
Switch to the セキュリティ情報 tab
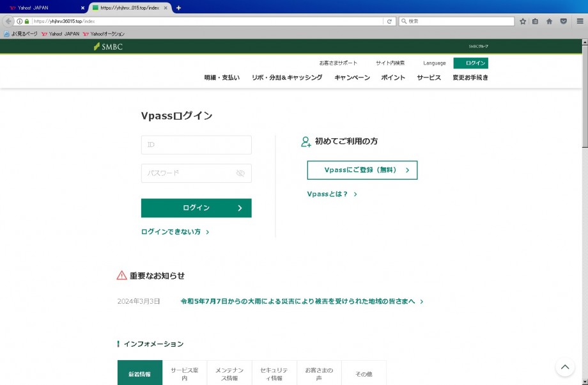pyautogui.click(x=274, y=373)
